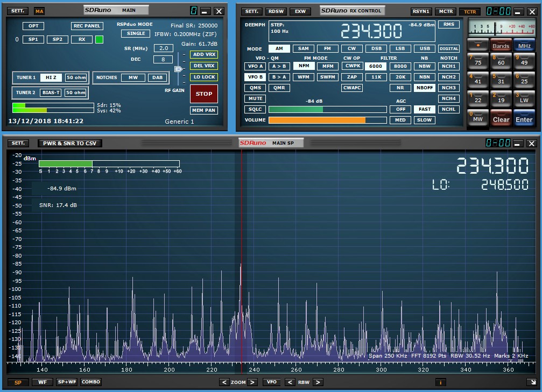Open the RSPduo MODE SINGLE selector

click(x=136, y=33)
